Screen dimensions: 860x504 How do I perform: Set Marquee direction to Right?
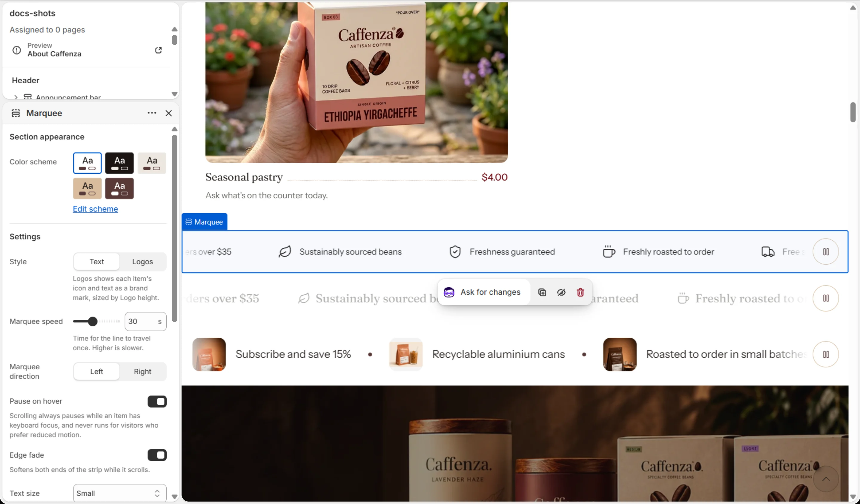143,372
